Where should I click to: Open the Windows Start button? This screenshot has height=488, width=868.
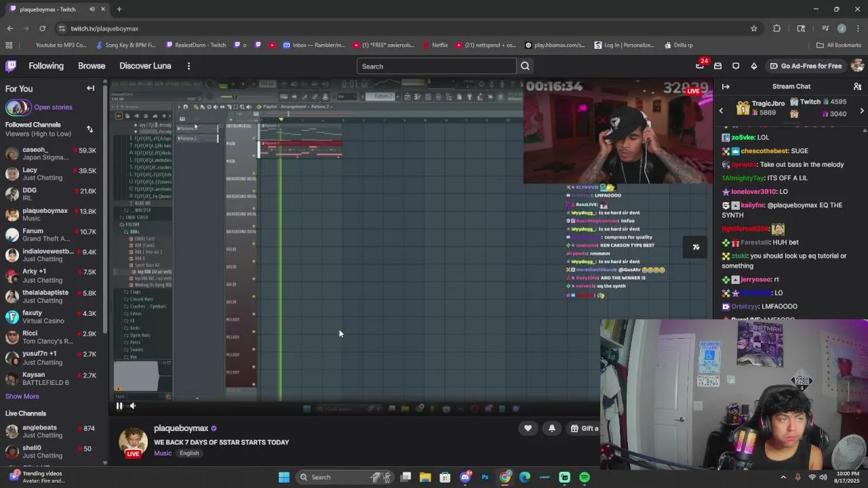click(284, 477)
